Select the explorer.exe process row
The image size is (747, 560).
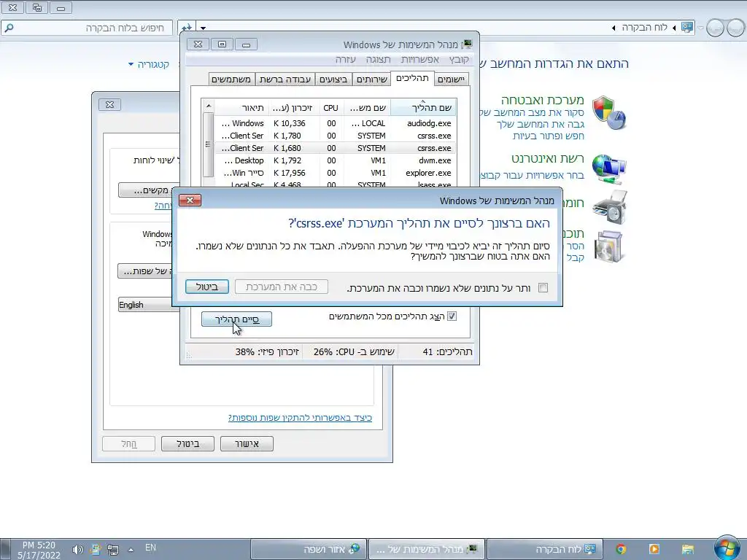pyautogui.click(x=336, y=173)
